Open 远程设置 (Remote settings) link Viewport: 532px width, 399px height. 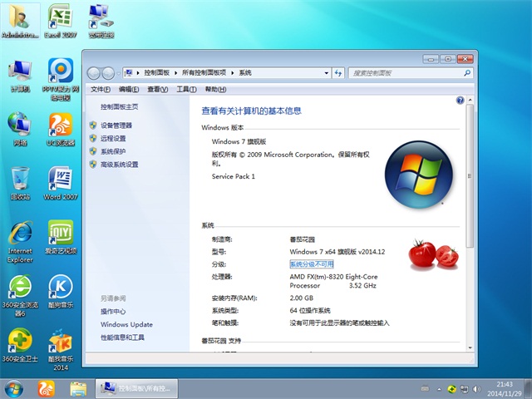(x=113, y=138)
